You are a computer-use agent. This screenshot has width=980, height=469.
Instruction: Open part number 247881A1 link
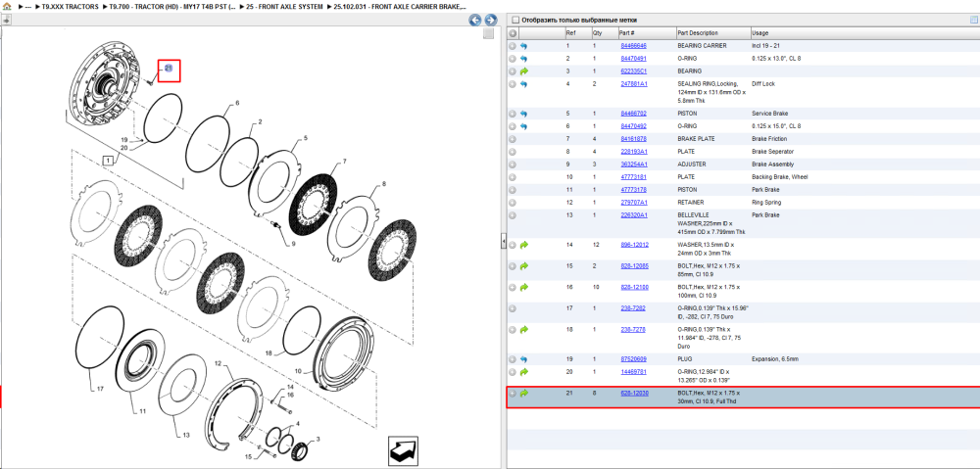[x=634, y=83]
